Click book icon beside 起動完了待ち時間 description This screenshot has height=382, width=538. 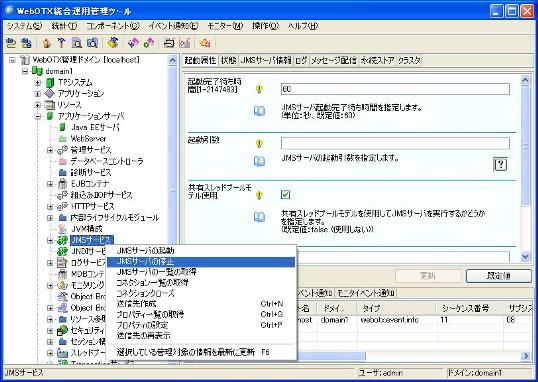[259, 111]
